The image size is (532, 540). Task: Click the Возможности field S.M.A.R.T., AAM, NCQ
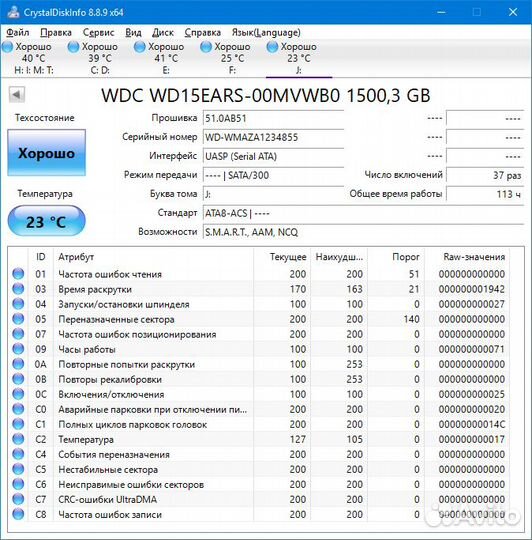[364, 232]
